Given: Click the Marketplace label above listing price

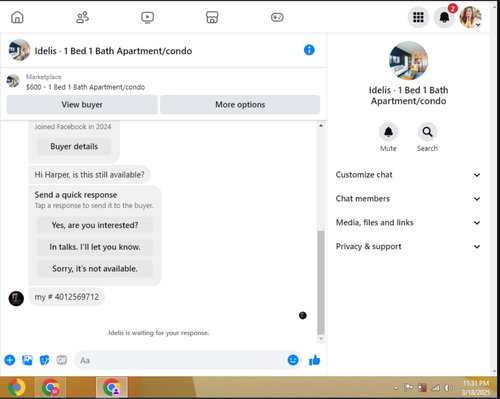Looking at the screenshot, I should coord(44,77).
